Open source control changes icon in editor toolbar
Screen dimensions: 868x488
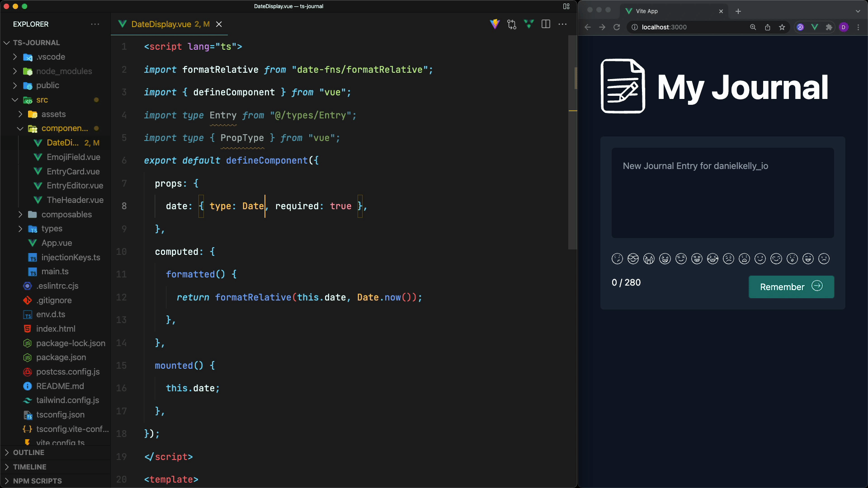[512, 24]
